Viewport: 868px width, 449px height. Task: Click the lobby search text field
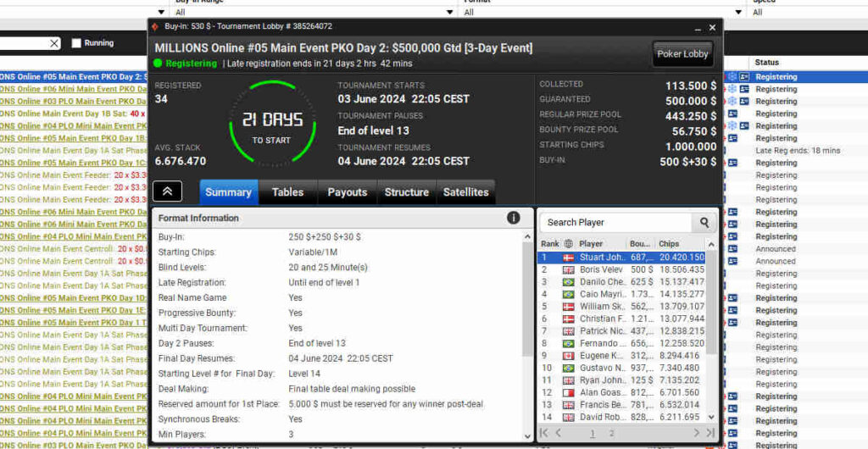click(x=23, y=43)
